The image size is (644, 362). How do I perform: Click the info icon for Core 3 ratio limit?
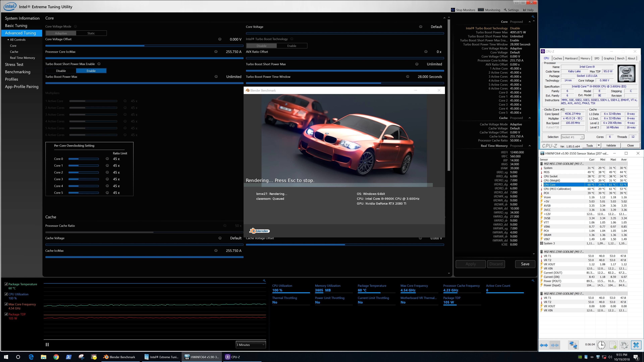[x=107, y=179]
